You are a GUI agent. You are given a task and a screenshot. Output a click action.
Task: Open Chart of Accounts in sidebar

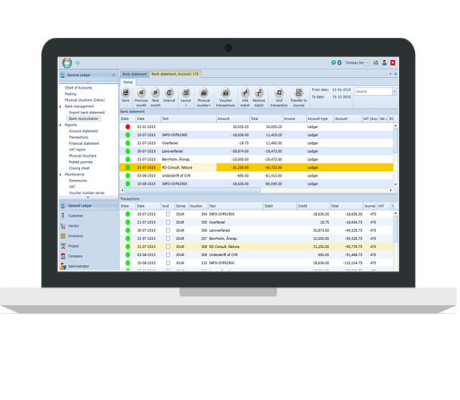tap(78, 88)
